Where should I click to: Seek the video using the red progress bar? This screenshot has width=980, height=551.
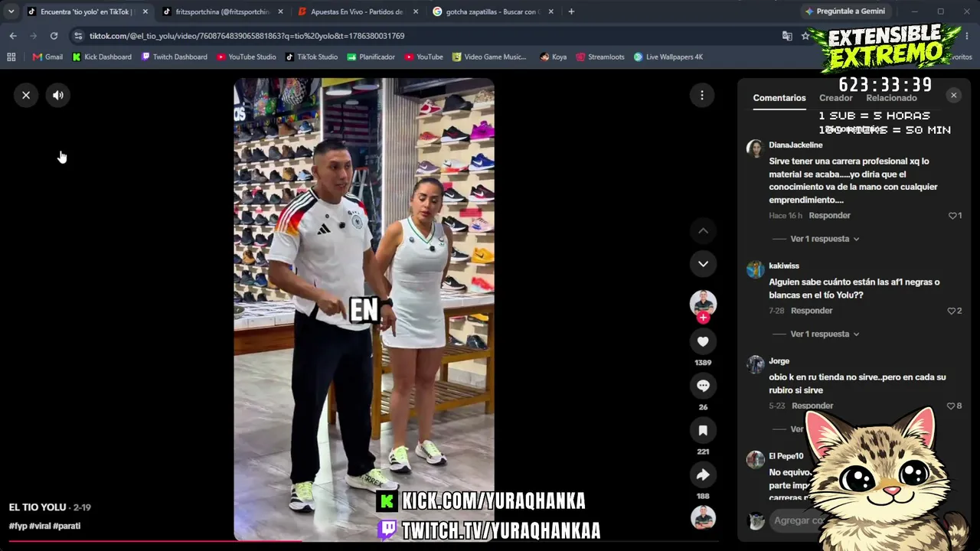(364, 541)
